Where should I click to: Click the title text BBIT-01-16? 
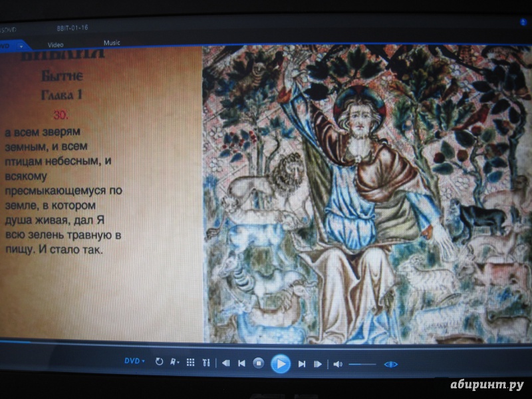click(x=72, y=28)
